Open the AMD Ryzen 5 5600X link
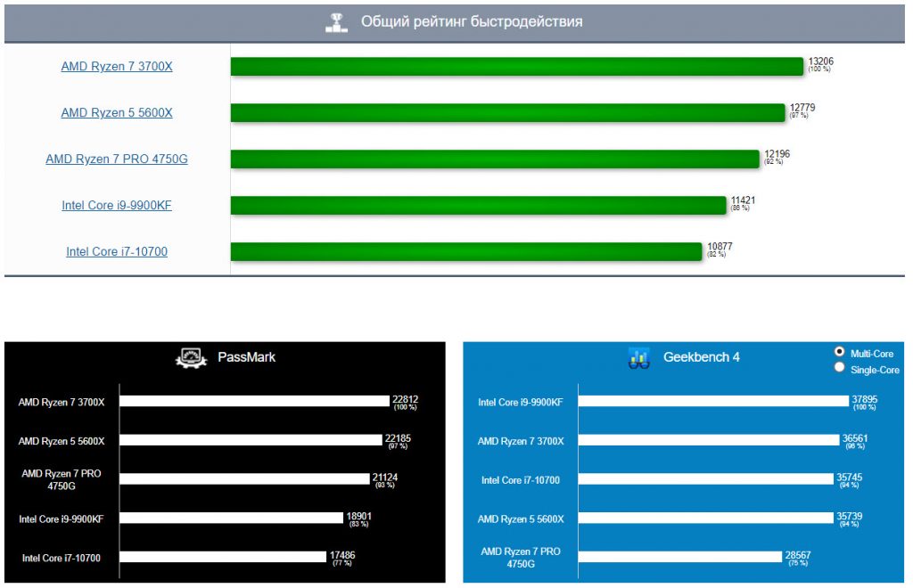Image resolution: width=913 pixels, height=588 pixels. click(117, 113)
